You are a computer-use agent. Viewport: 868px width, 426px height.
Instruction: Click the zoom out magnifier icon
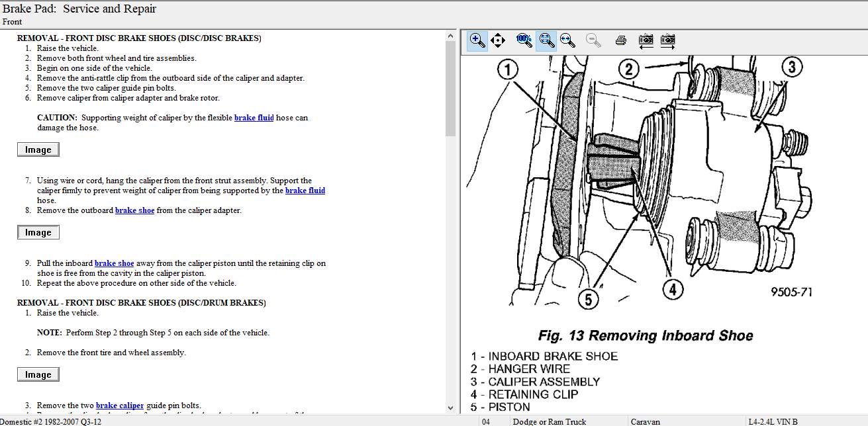[x=594, y=40]
